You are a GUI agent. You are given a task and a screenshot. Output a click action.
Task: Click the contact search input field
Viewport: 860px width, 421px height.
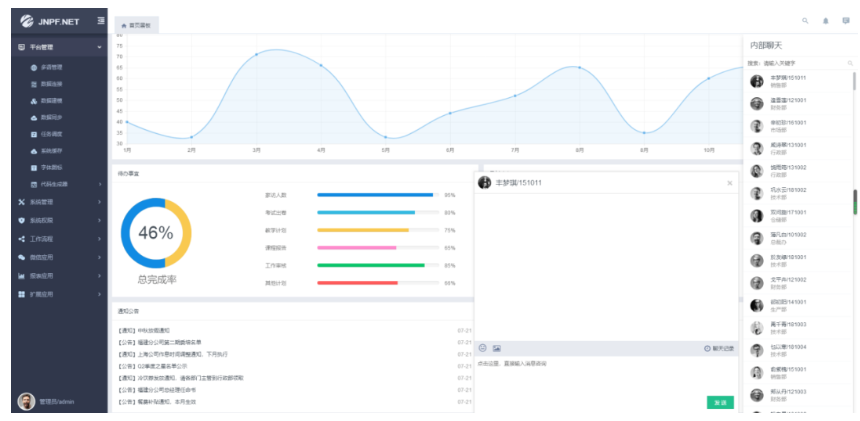[805, 63]
